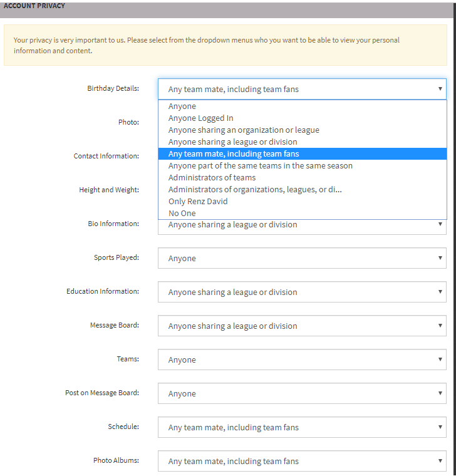Open the Sports Played dropdown
The height and width of the screenshot is (476, 456).
302,258
